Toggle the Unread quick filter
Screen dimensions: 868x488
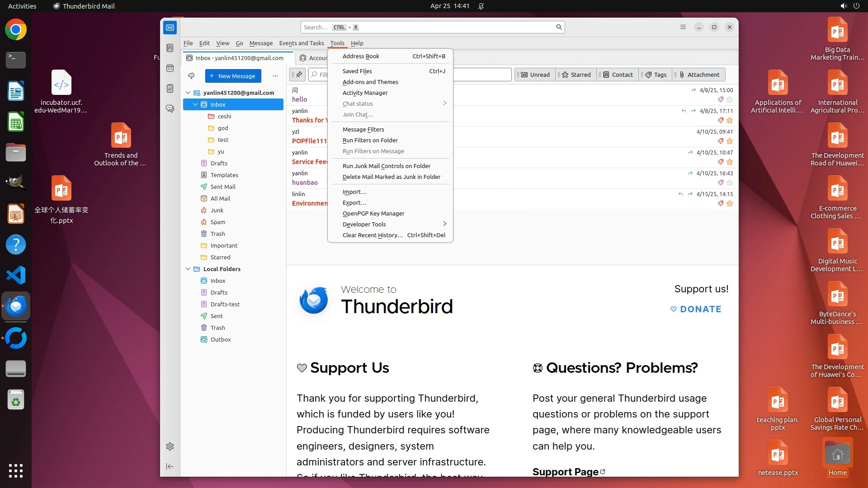click(535, 75)
